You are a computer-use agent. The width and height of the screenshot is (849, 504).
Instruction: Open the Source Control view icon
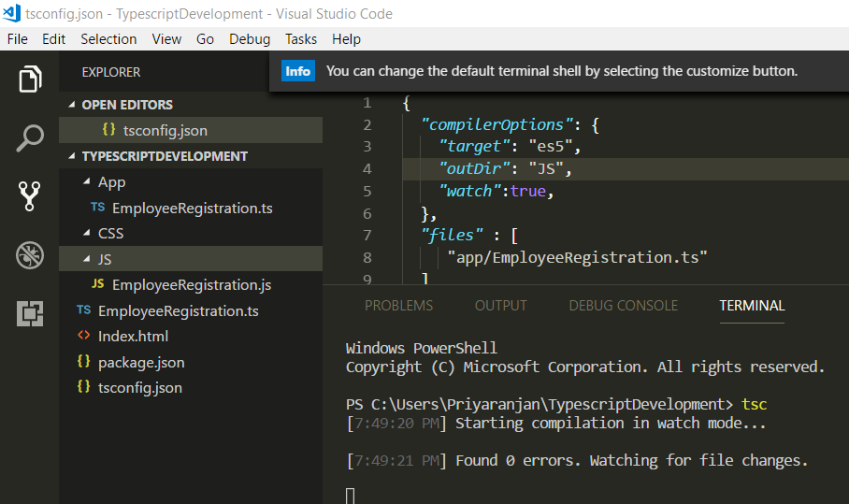click(x=30, y=195)
